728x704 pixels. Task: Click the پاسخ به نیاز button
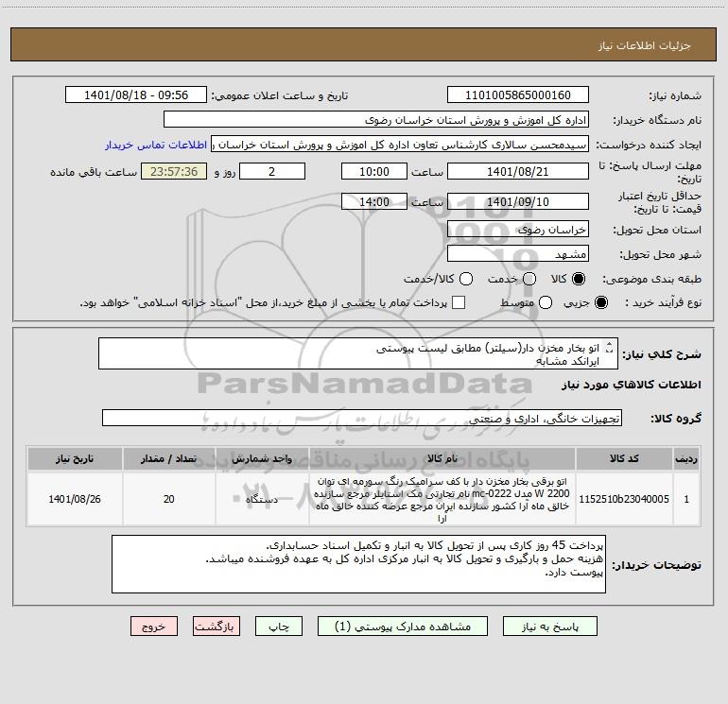(x=550, y=627)
